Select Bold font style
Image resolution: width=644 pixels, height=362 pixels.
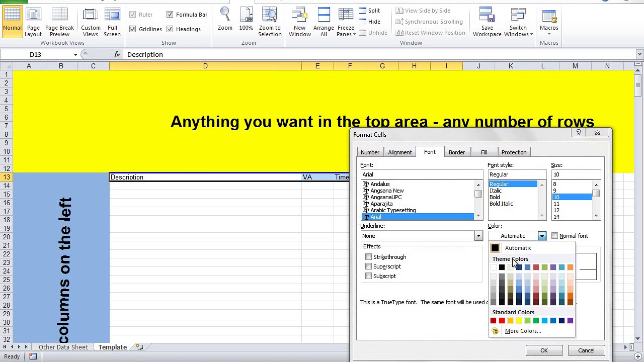[x=495, y=197]
